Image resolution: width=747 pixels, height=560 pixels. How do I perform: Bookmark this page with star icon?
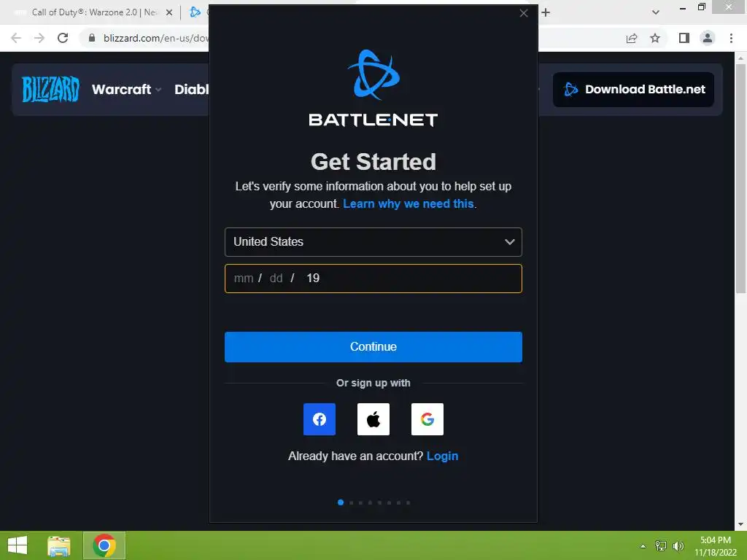pos(655,38)
